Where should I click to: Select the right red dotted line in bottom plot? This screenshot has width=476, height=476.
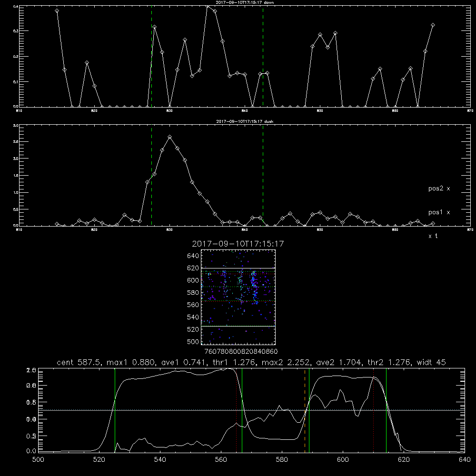373,410
